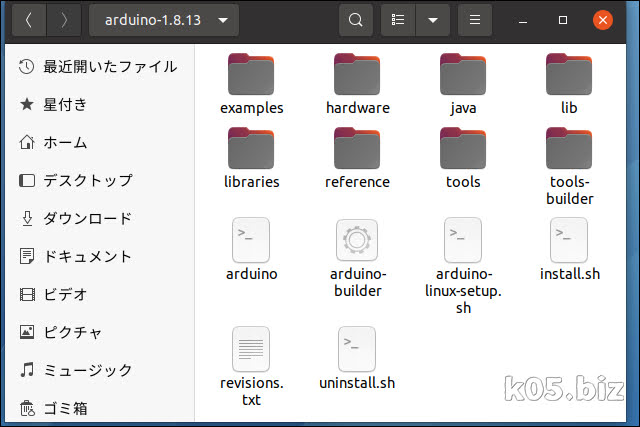Open ダウンロード in sidebar
This screenshot has width=640, height=427.
tap(100, 218)
